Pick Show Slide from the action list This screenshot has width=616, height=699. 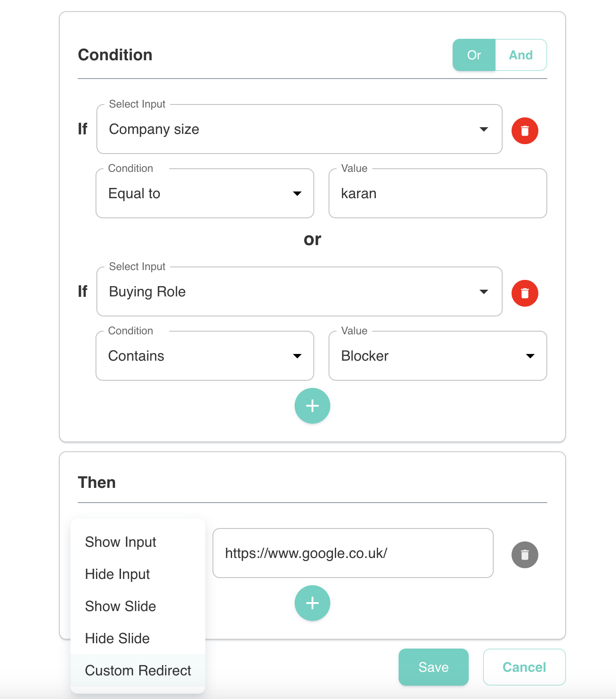pos(121,606)
